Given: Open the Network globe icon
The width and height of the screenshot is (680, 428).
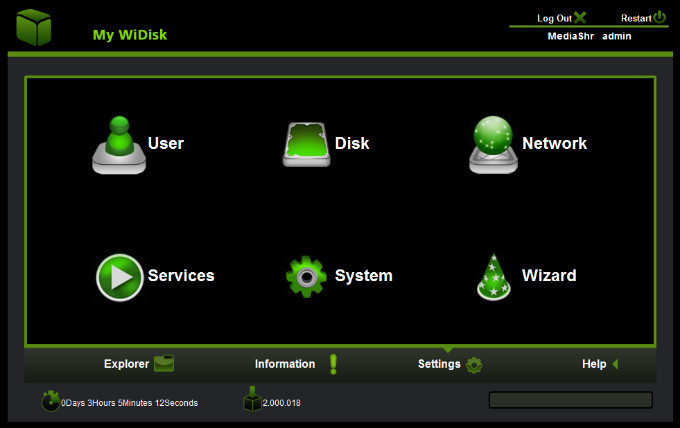Looking at the screenshot, I should tap(493, 145).
